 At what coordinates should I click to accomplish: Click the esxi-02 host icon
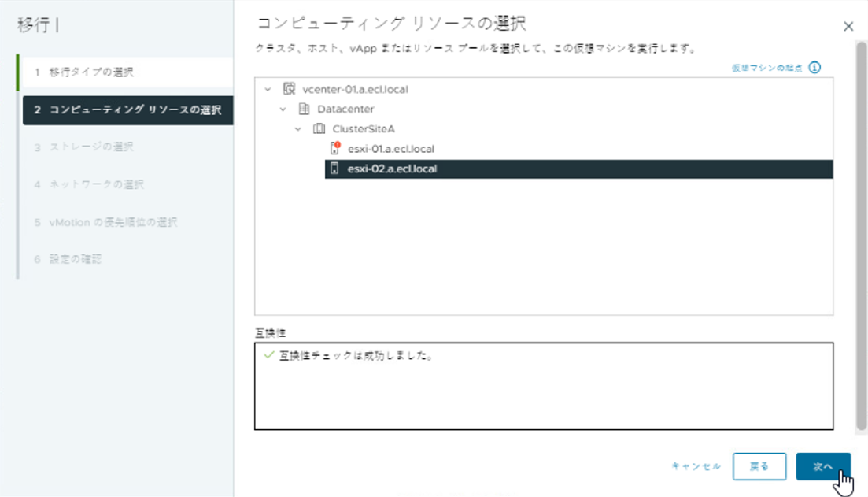(334, 169)
